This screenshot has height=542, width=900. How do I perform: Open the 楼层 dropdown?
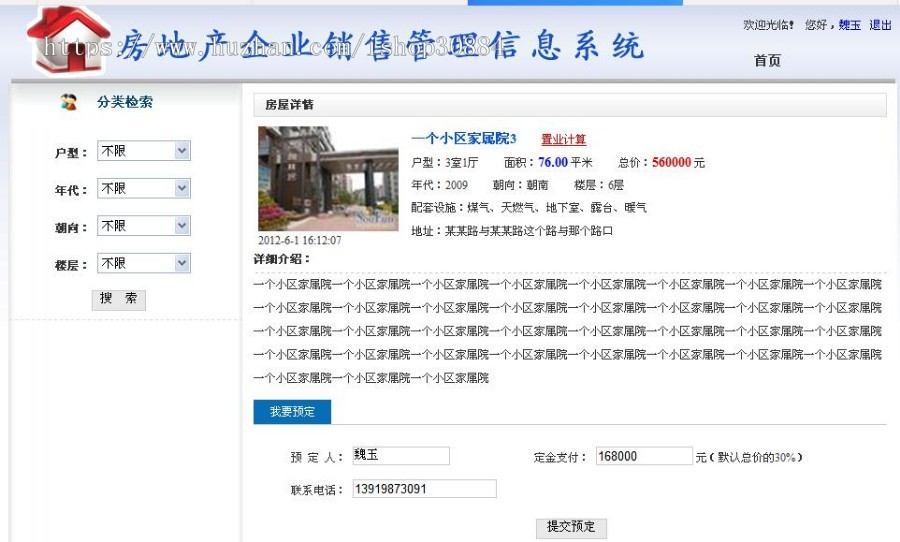click(143, 263)
